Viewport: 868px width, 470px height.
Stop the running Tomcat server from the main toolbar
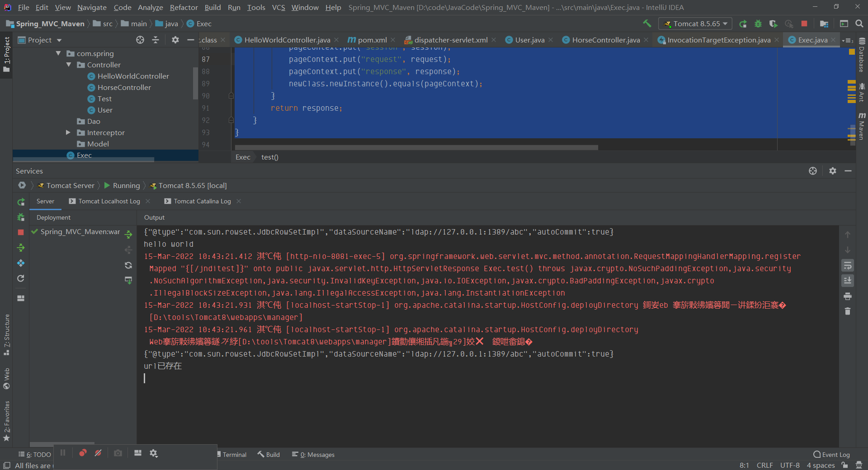click(x=804, y=23)
